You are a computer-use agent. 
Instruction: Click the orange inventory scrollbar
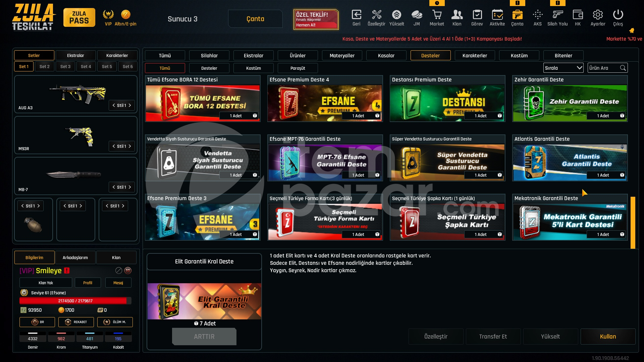[x=633, y=223]
